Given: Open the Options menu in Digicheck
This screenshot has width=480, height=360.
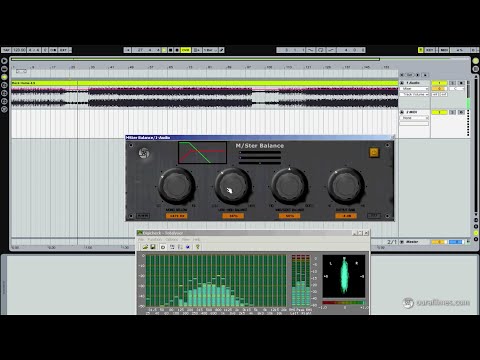Looking at the screenshot, I should [x=172, y=239].
